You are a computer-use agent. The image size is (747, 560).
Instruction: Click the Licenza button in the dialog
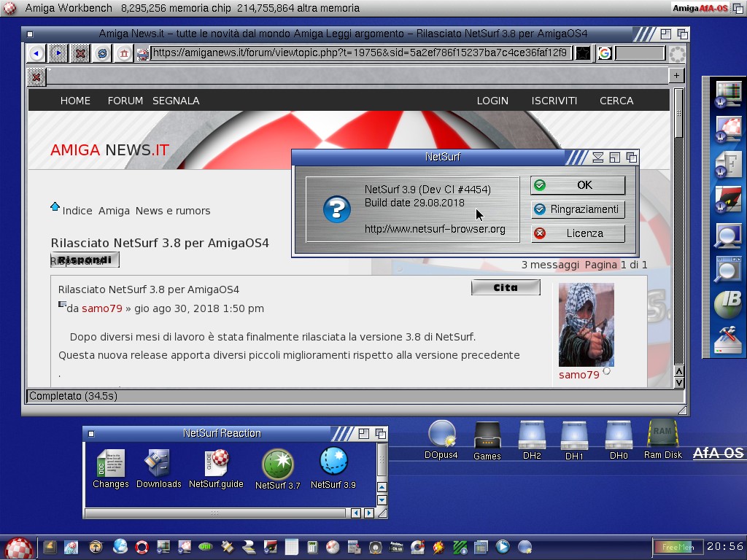coord(578,233)
